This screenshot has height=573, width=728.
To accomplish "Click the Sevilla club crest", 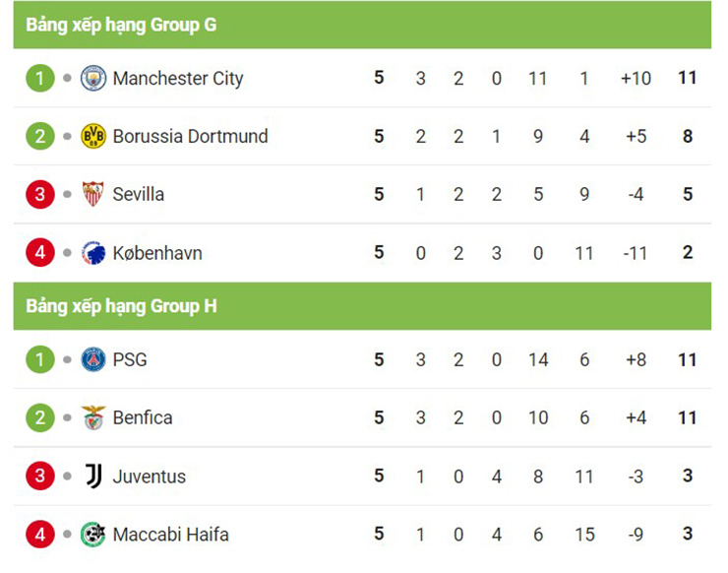I will (x=92, y=194).
